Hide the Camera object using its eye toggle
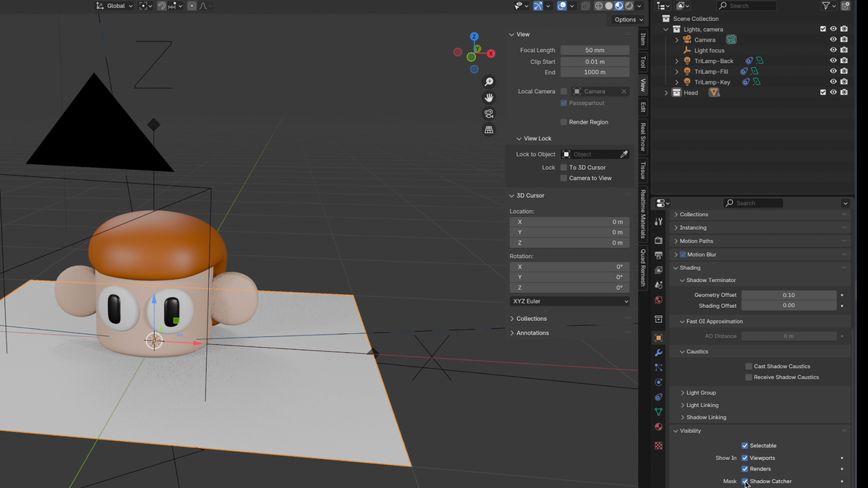 pos(833,39)
